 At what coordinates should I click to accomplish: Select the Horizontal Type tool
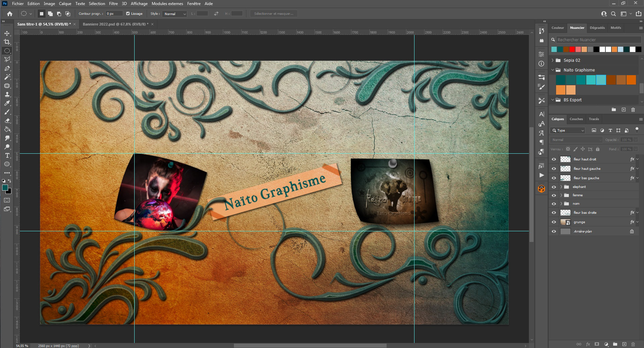pos(7,155)
